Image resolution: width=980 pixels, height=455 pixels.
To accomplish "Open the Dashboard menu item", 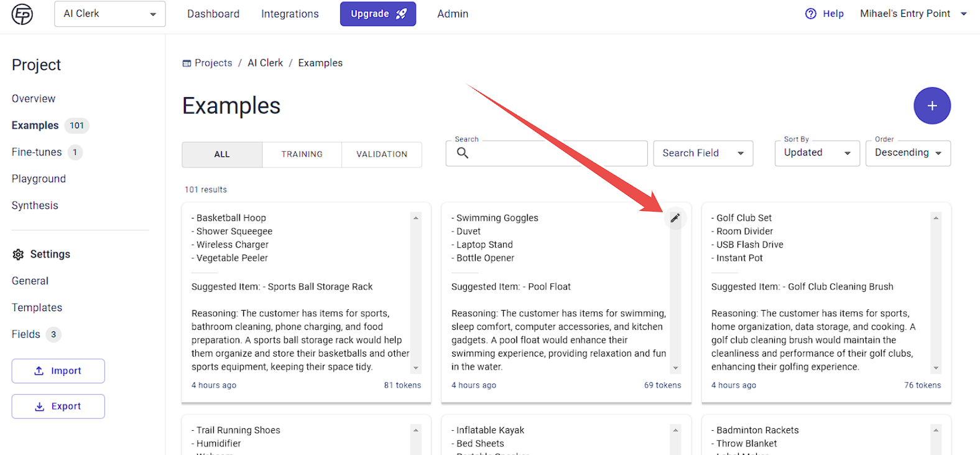I will click(x=213, y=14).
